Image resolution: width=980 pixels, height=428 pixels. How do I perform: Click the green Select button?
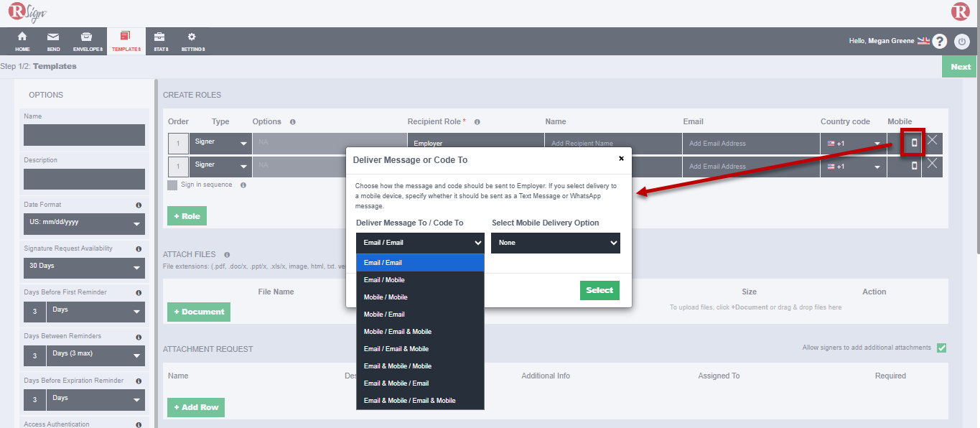point(599,290)
